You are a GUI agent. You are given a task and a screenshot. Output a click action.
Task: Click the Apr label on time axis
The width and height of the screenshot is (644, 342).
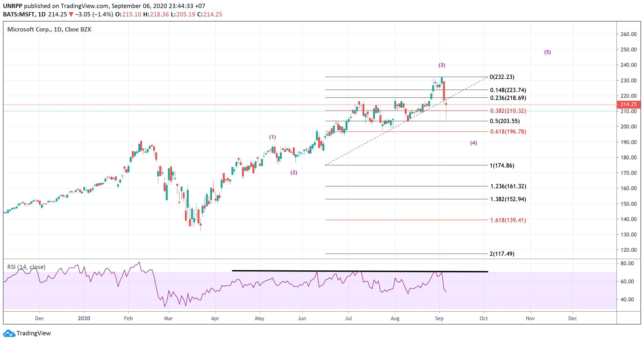click(x=215, y=318)
